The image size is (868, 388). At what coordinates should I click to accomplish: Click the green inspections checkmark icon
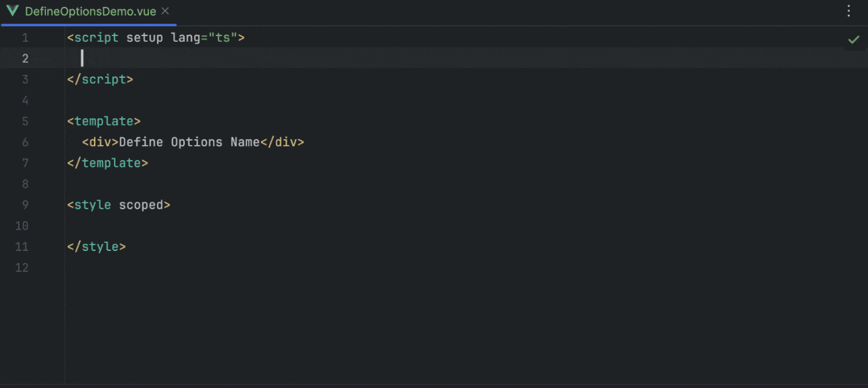(853, 40)
